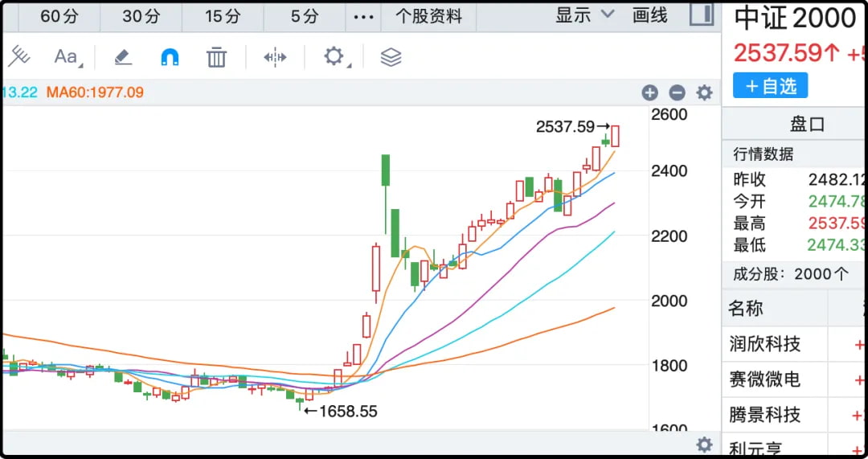
Task: Open moving average indicator settings gear
Action: (704, 92)
